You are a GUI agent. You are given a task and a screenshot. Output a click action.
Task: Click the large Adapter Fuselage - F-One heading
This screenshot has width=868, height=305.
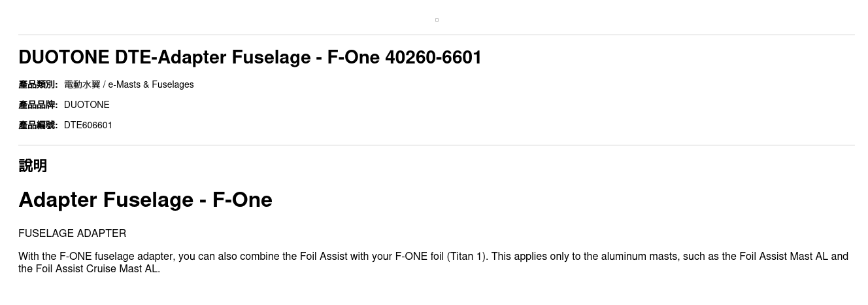click(145, 200)
